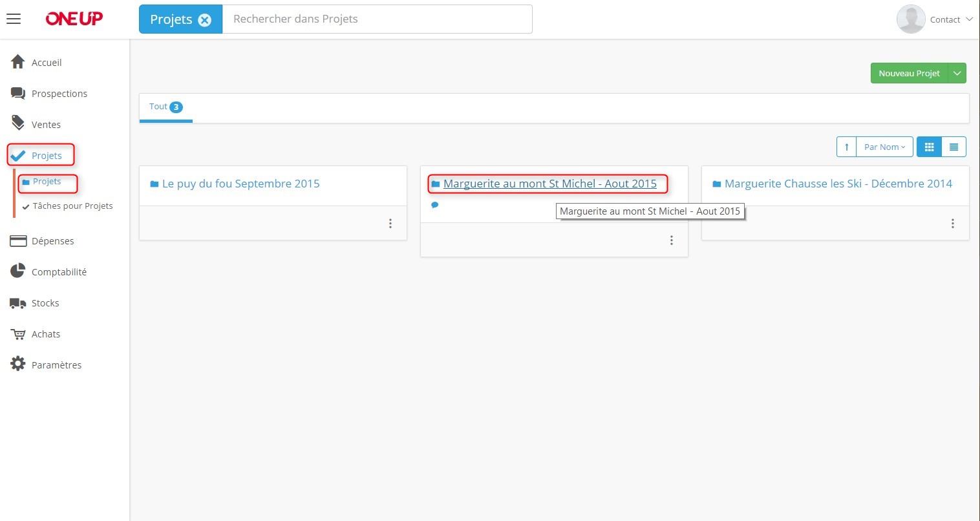Screen dimensions: 980x521
Task: Open the hamburger menu icon
Action: (x=14, y=19)
